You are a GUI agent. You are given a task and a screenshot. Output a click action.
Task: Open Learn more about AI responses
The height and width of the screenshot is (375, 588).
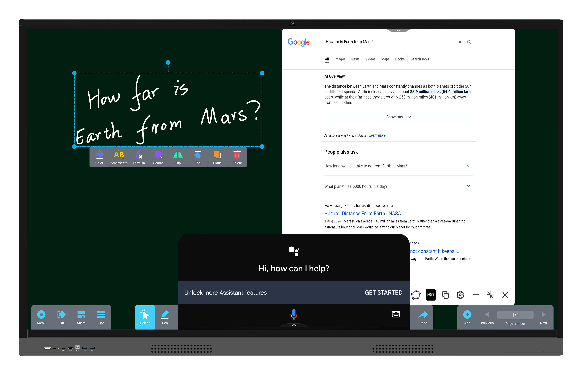coord(377,135)
